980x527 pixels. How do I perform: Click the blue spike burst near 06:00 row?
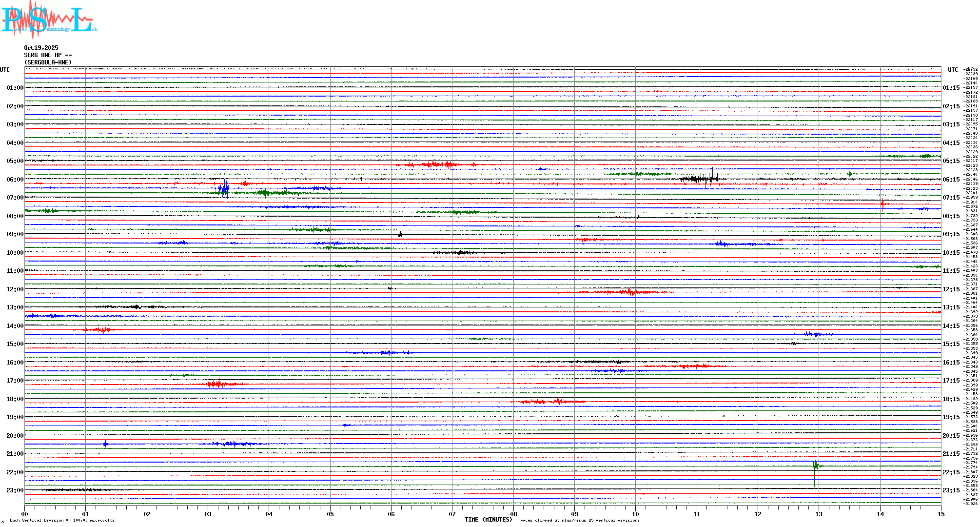click(224, 188)
